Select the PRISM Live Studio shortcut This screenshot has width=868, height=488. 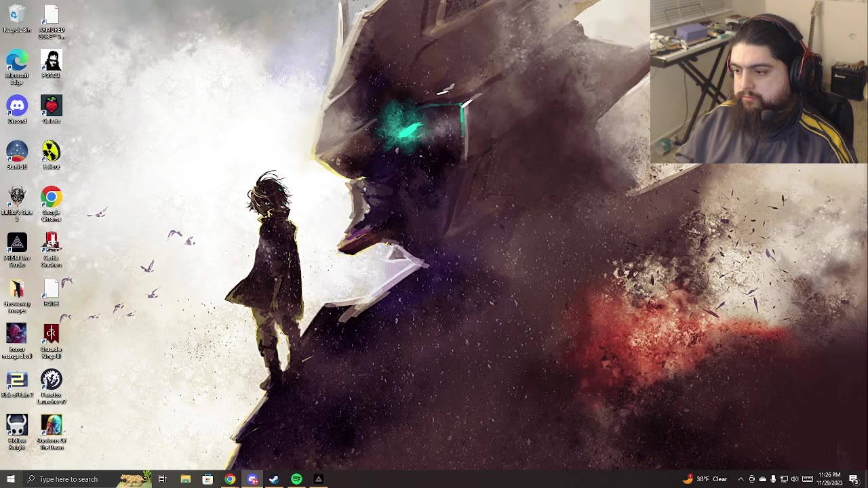[x=17, y=249]
